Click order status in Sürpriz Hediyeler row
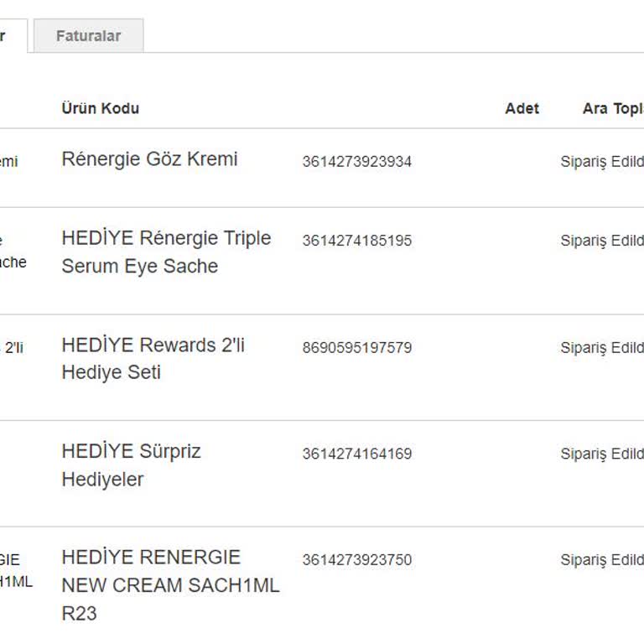 [602, 454]
